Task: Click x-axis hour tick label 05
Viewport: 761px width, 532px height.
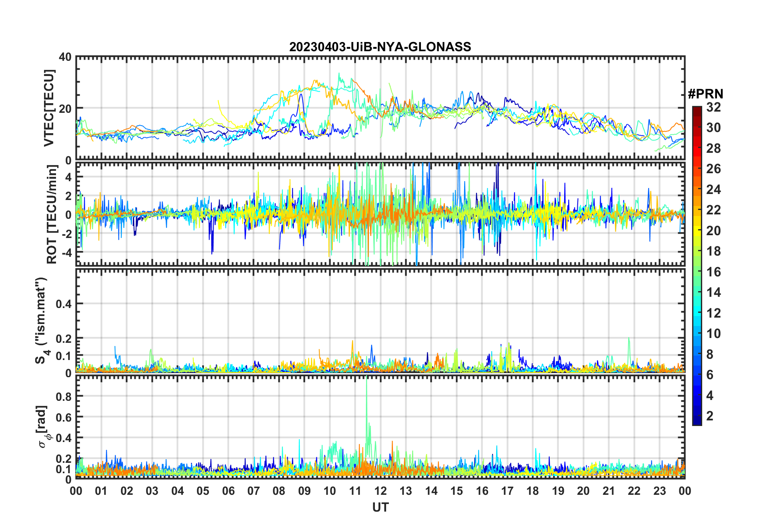Action: (x=203, y=491)
